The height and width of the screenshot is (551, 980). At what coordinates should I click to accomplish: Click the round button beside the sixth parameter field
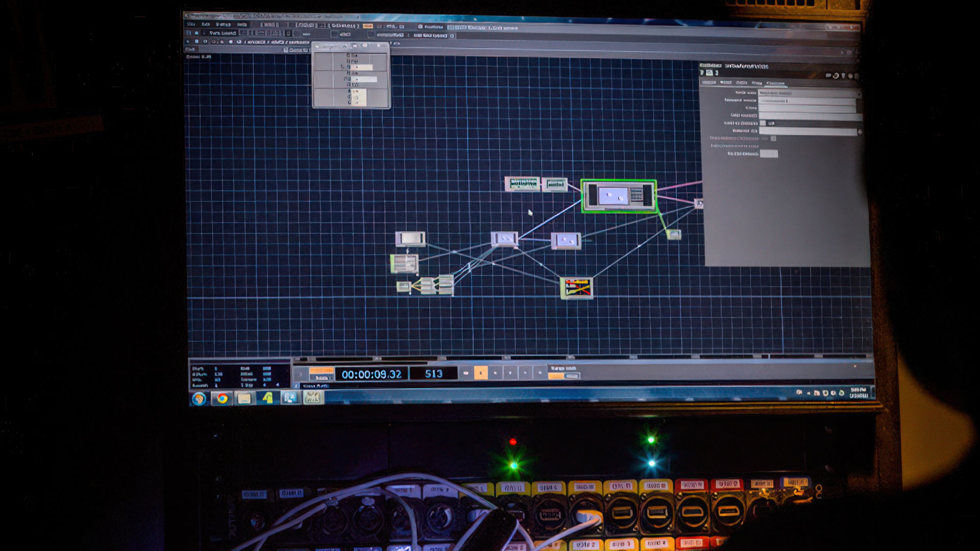(860, 132)
